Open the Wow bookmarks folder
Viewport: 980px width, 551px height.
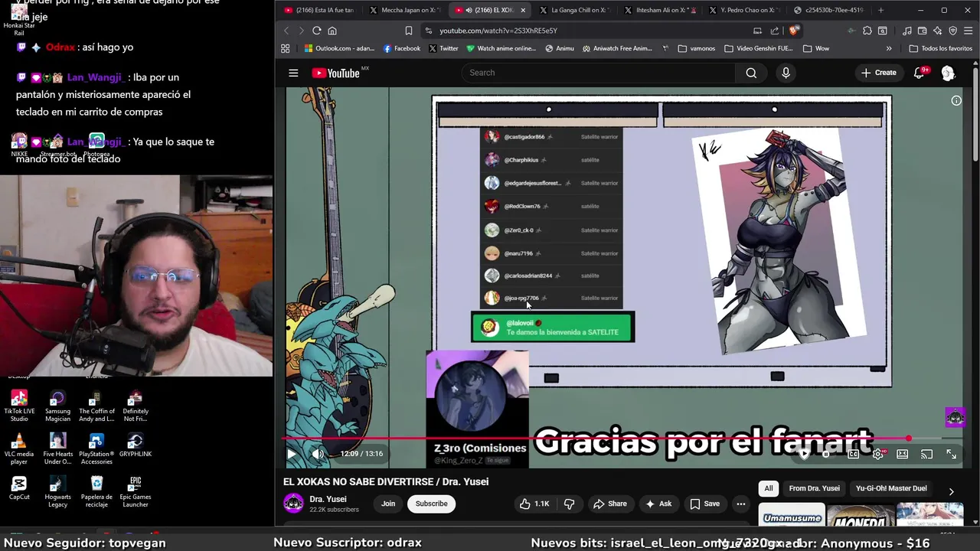[x=816, y=48]
